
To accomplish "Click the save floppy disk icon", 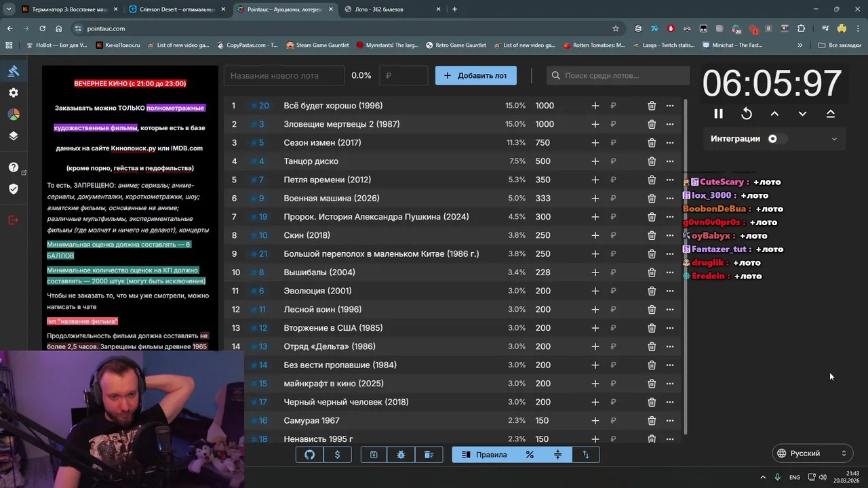I will click(374, 455).
